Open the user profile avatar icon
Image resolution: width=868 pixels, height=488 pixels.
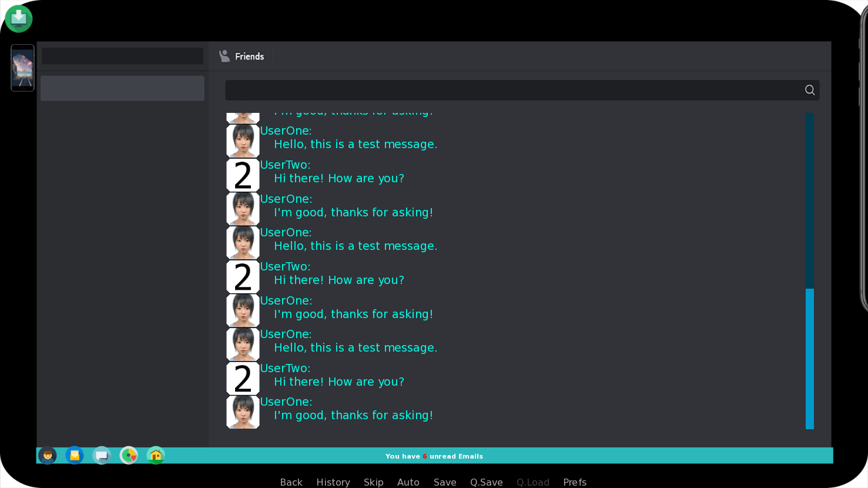click(48, 455)
